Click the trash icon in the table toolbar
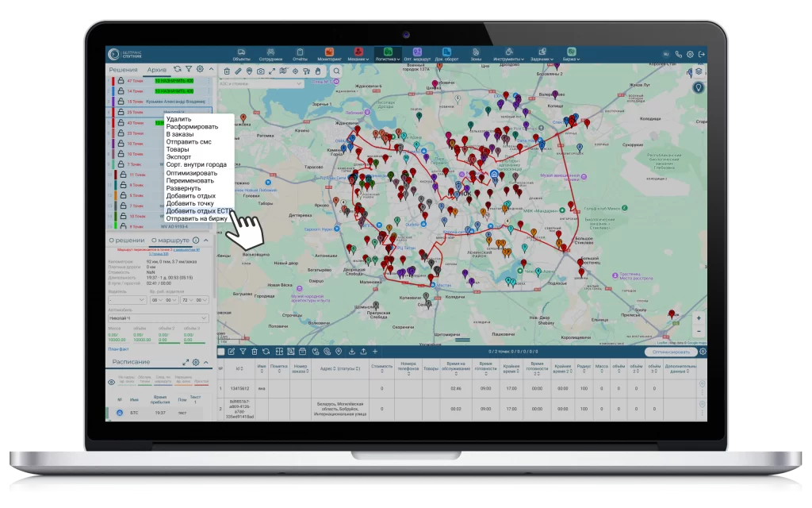This screenshot has height=508, width=812. (x=254, y=352)
